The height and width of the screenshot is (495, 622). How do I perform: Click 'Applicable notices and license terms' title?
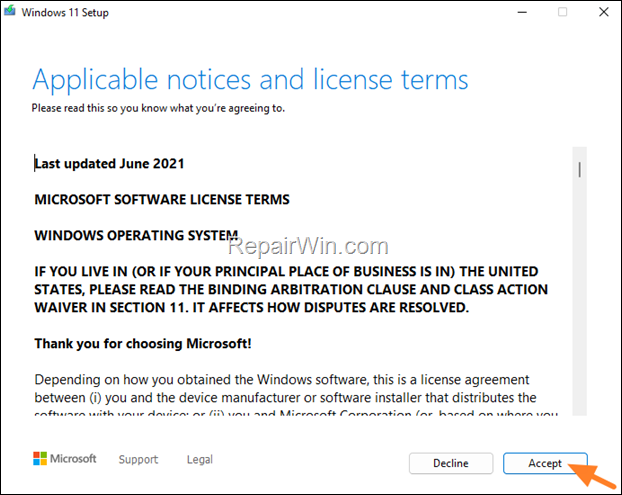pos(250,80)
